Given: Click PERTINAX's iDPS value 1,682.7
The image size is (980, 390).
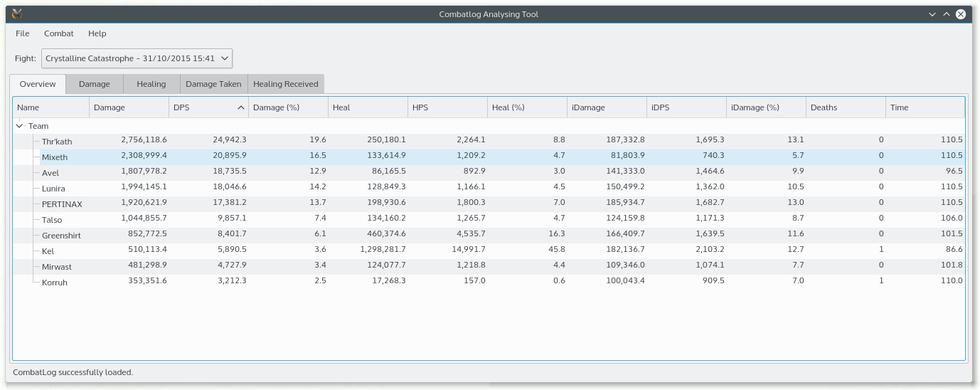Looking at the screenshot, I should [x=710, y=203].
